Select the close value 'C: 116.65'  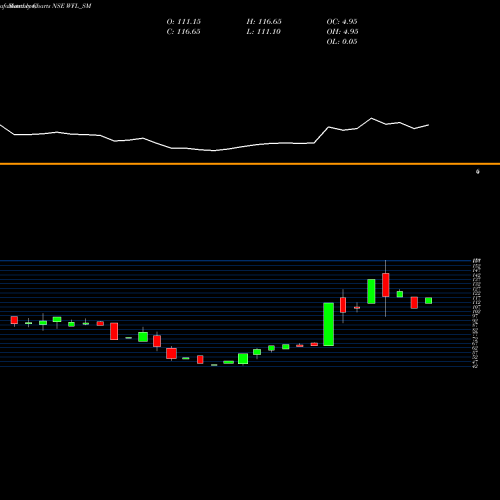point(183,32)
